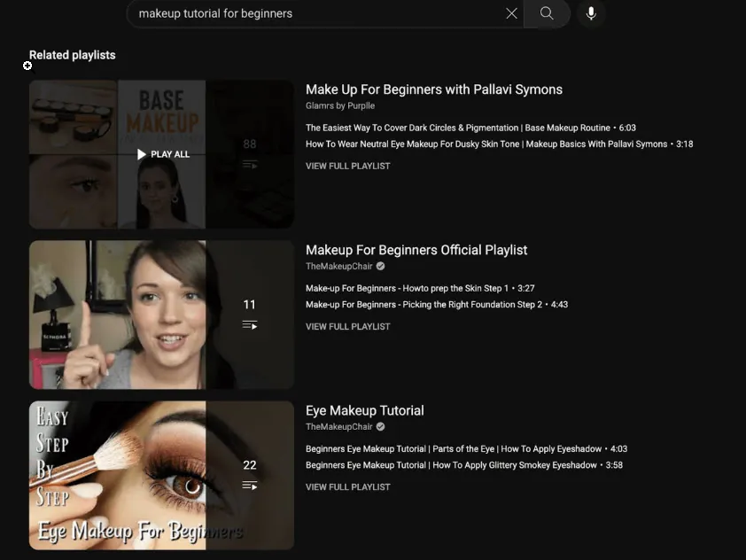The height and width of the screenshot is (560, 746).
Task: Click the magnifying glass search button
Action: click(x=547, y=13)
